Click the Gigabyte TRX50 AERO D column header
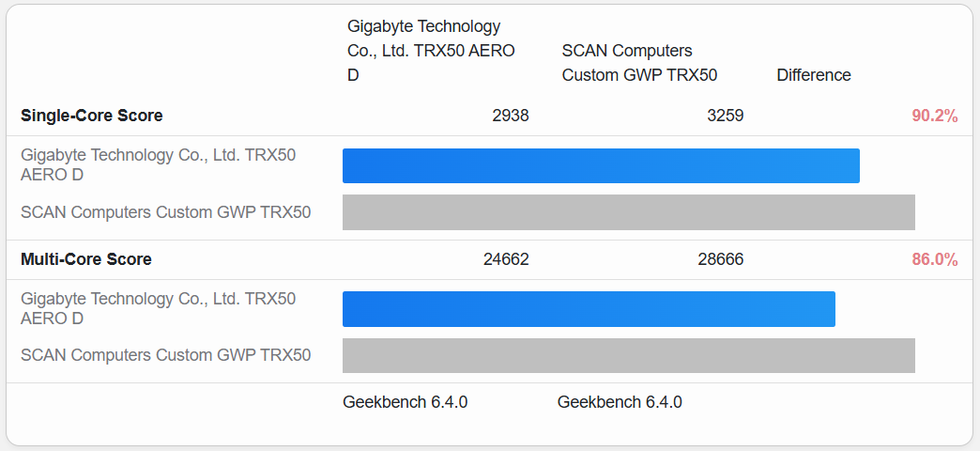 [431, 51]
